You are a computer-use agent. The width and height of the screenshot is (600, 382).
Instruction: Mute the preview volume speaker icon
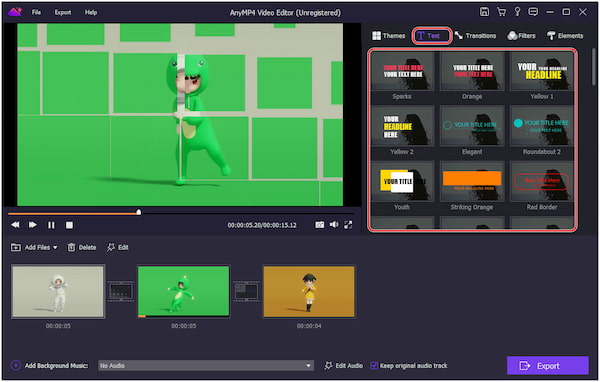[334, 225]
